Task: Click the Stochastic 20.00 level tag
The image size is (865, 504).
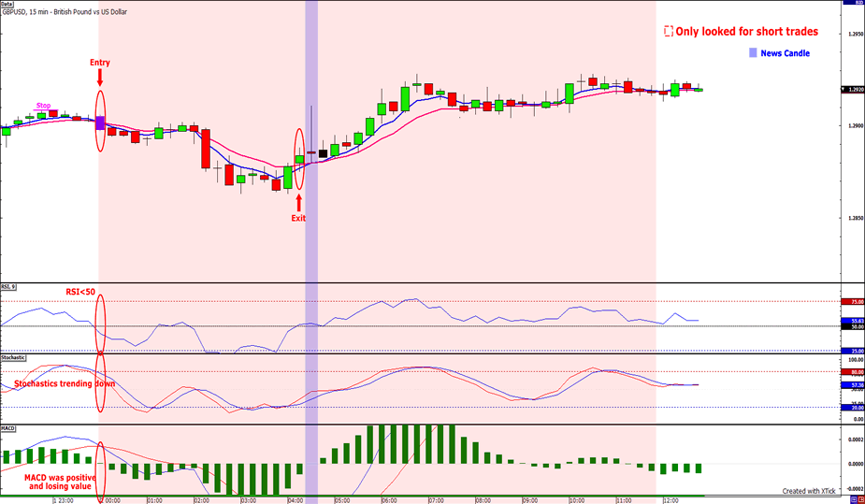Action: 853,408
